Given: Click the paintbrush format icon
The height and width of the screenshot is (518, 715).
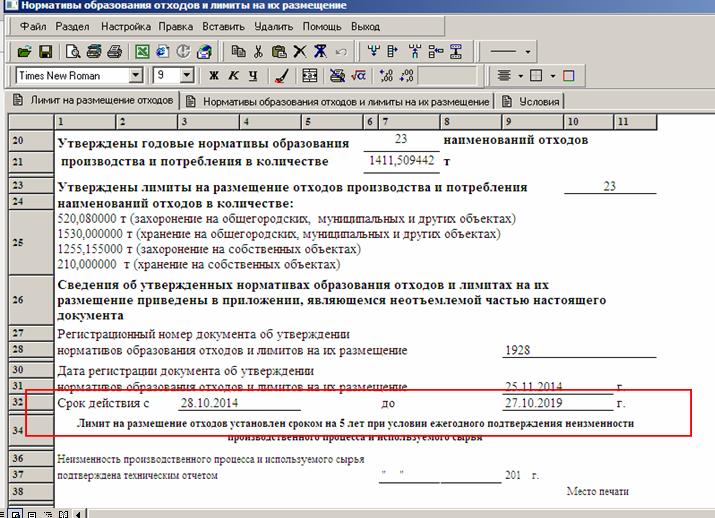Looking at the screenshot, I should click(281, 76).
